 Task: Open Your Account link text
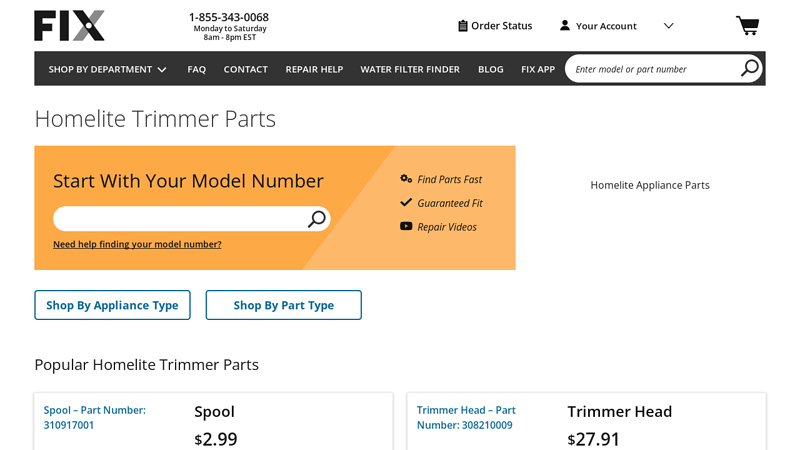click(x=606, y=26)
